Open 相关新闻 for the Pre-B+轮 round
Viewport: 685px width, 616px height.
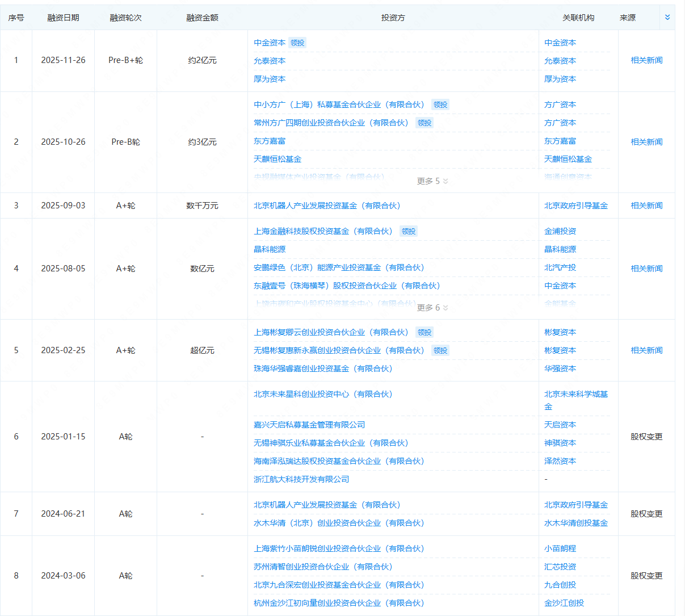pyautogui.click(x=646, y=60)
